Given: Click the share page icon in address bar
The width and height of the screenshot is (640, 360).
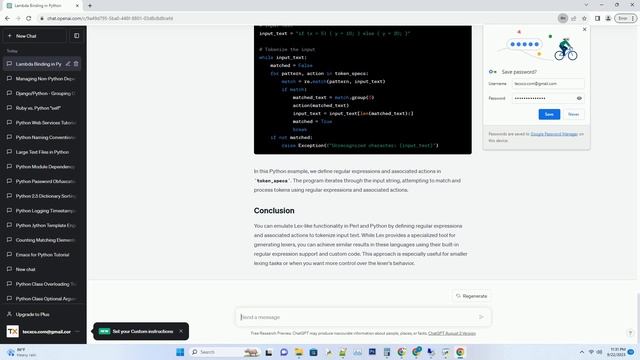Looking at the screenshot, I should tap(573, 18).
